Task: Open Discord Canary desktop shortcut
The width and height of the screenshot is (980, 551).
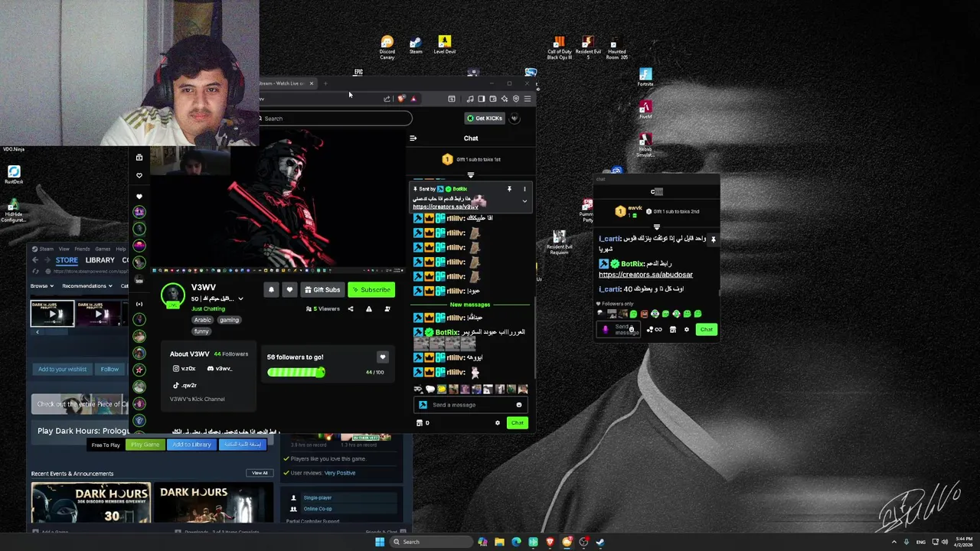Action: click(x=387, y=47)
